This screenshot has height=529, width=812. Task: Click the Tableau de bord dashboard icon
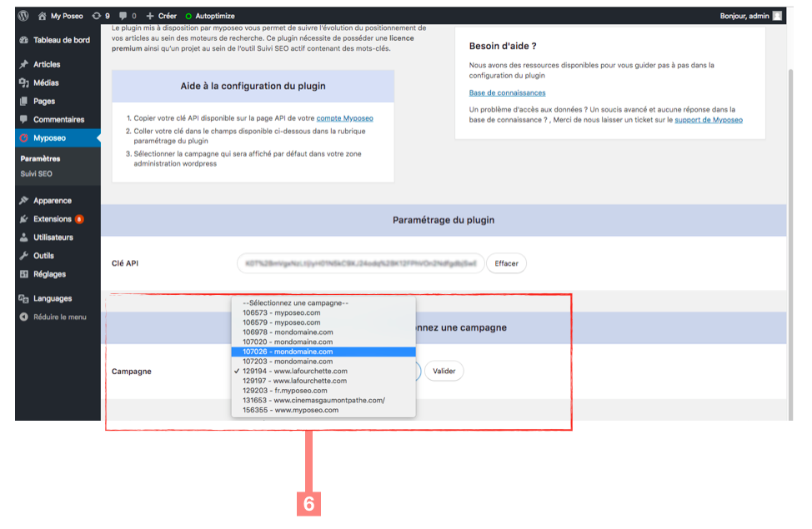coord(24,40)
